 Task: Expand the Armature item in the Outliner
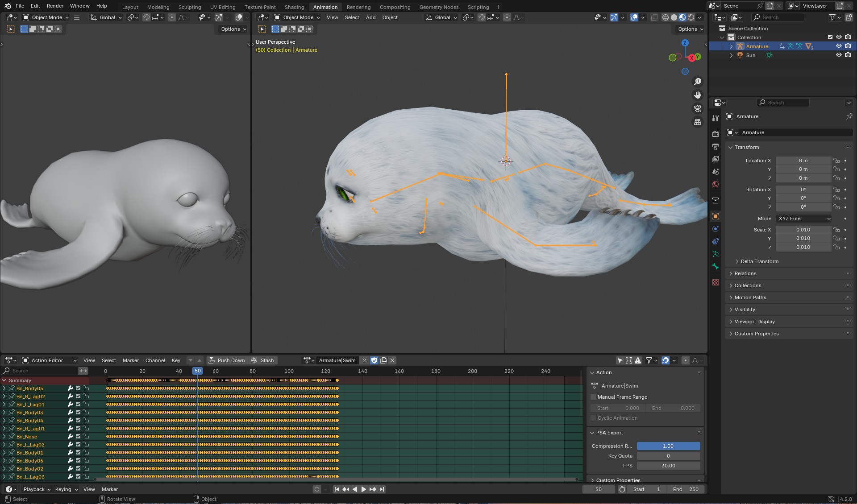[x=731, y=46]
